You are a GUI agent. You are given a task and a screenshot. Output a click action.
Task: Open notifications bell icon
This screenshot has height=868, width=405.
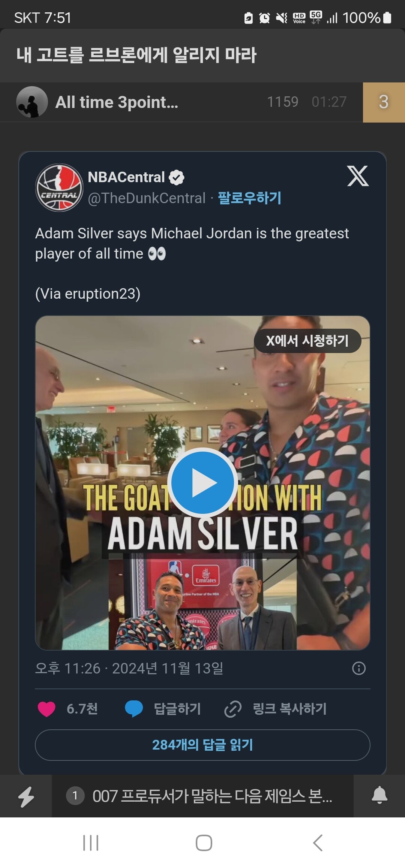coord(379,795)
